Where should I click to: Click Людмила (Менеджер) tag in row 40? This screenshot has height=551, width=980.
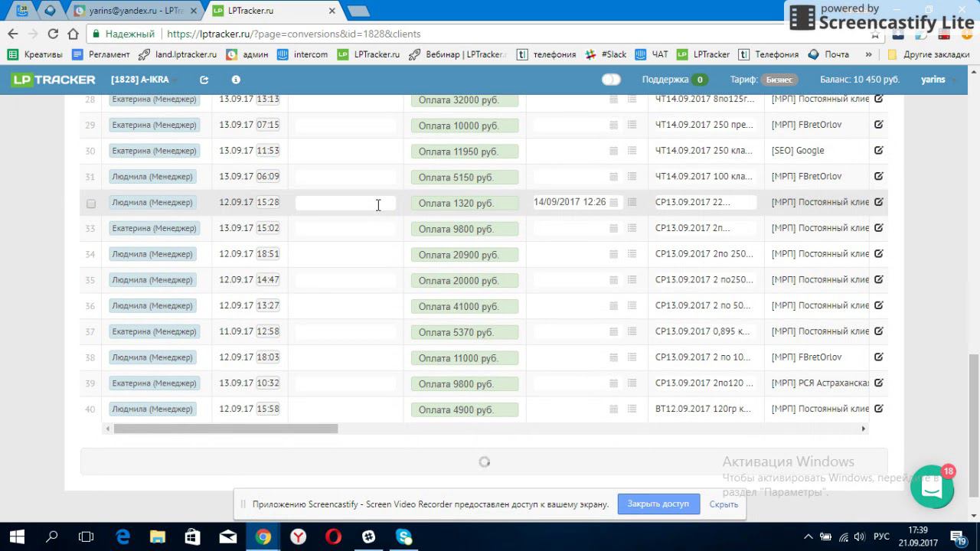(152, 409)
